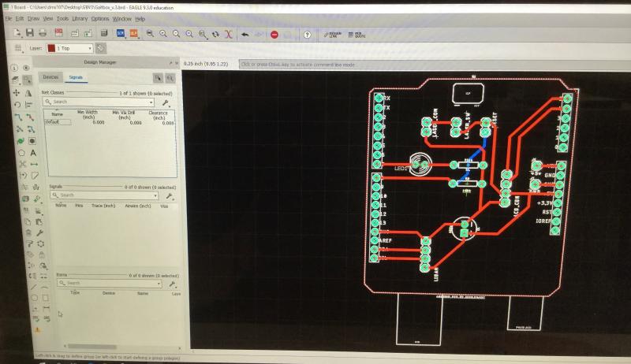
Task: Open the Signals filter wrench dropdown
Action: point(167,195)
